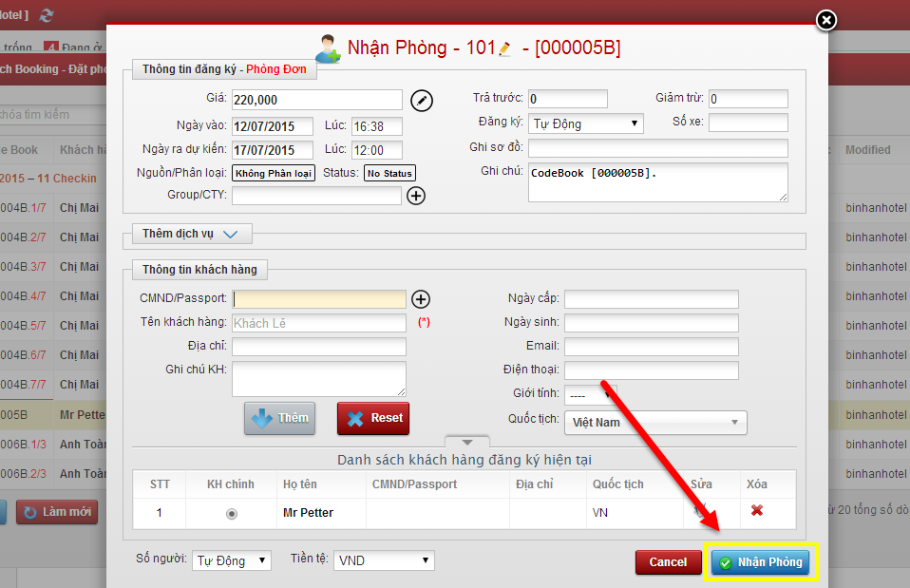The height and width of the screenshot is (588, 910).
Task: Open the Quốc tịch Việt Nam dropdown
Action: (655, 423)
